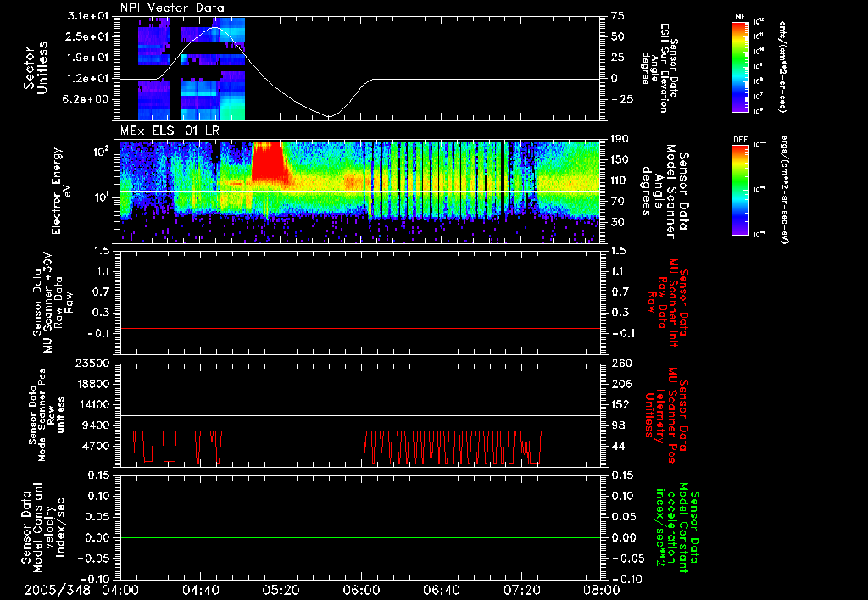The image size is (868, 600).
Task: Click the 04:40 time axis label
Action: (x=200, y=591)
